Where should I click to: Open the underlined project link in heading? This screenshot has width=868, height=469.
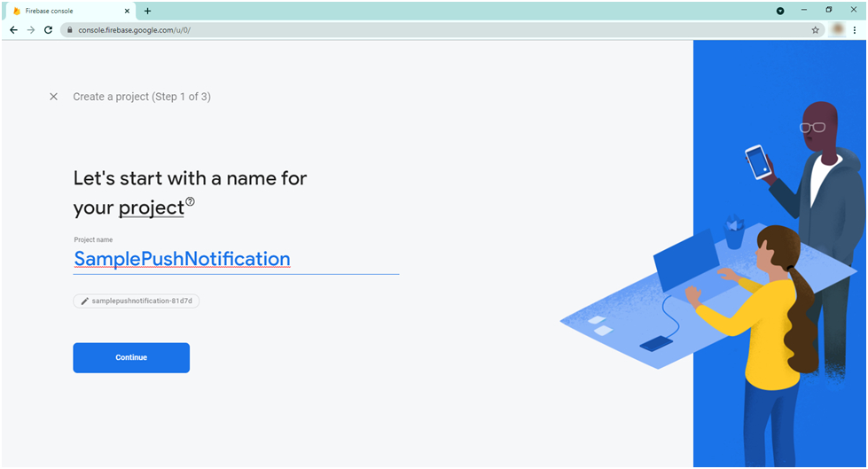click(151, 207)
